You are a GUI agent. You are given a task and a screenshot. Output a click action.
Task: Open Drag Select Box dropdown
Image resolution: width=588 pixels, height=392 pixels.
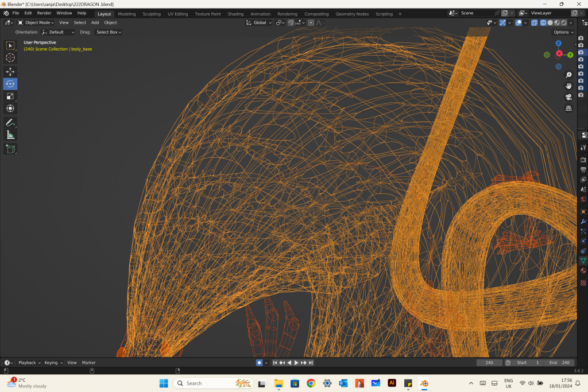[109, 32]
